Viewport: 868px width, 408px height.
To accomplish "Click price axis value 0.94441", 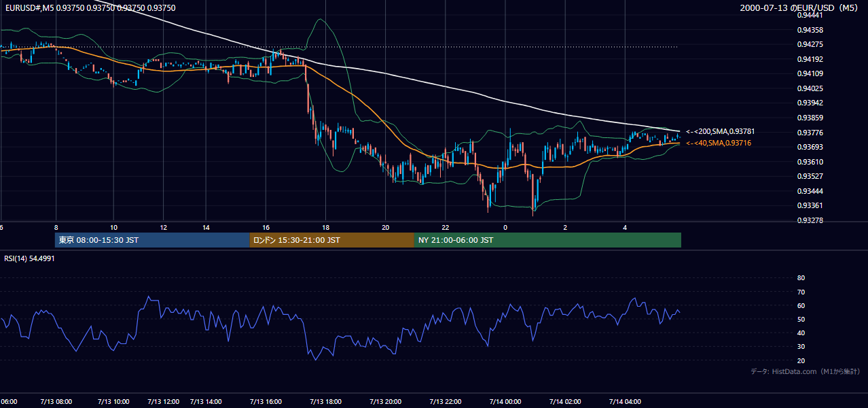I will click(810, 15).
